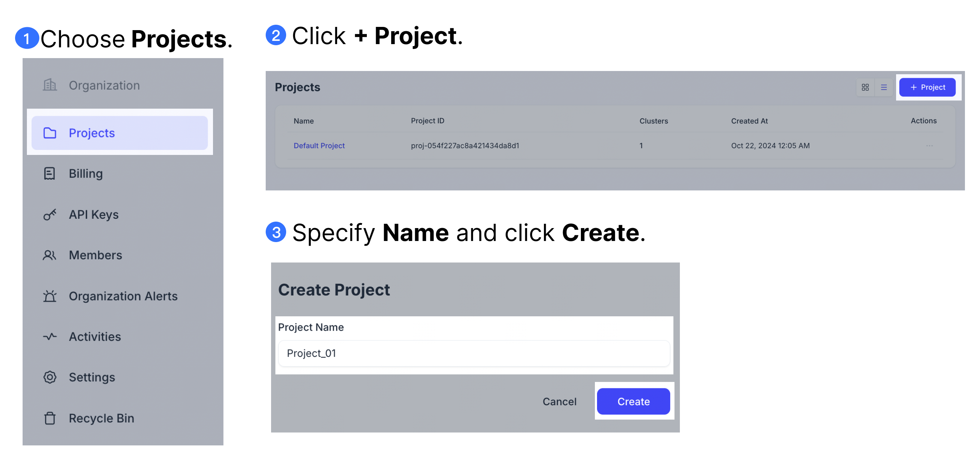Switch to grid view of projects
This screenshot has width=980, height=468.
(865, 87)
